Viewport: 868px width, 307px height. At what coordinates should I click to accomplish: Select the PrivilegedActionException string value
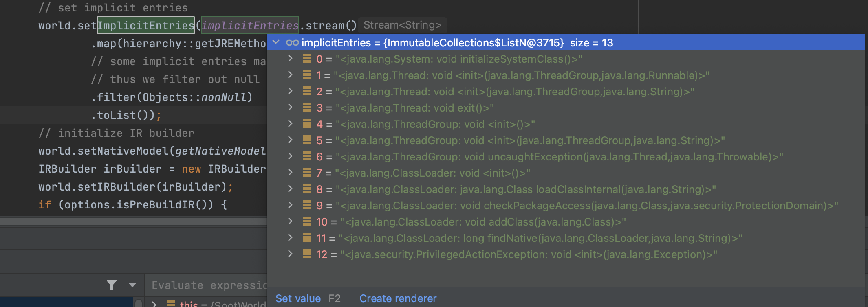(529, 254)
